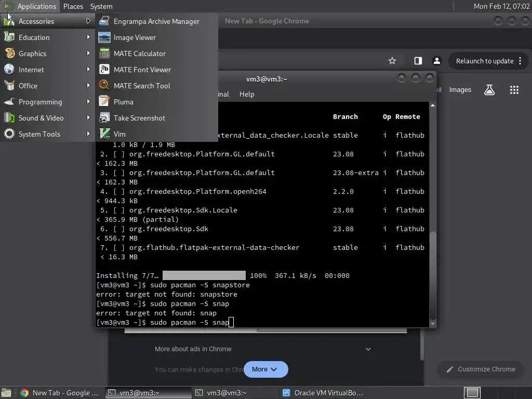The height and width of the screenshot is (399, 532).
Task: Click the terminal vertical scrollbar thumb
Action: (x=433, y=275)
